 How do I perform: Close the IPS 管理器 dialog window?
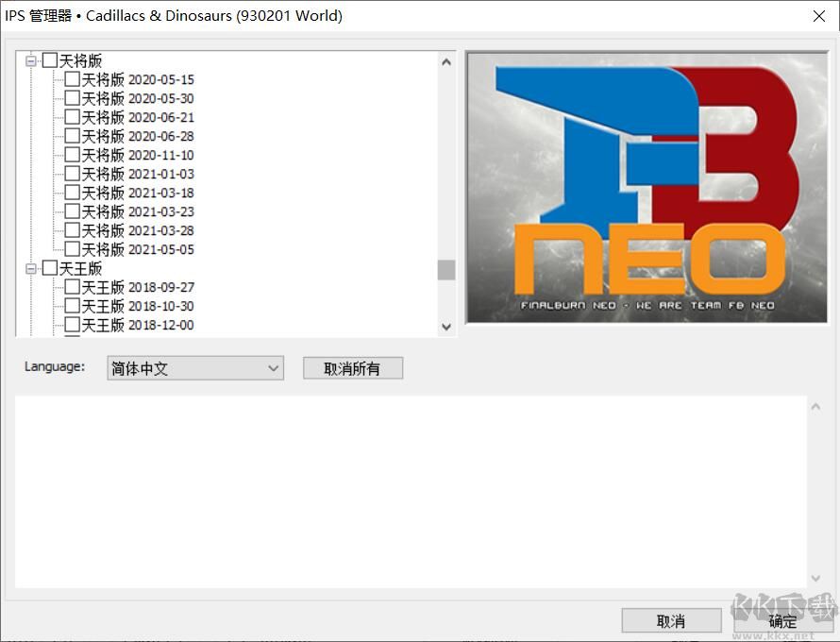pos(819,16)
